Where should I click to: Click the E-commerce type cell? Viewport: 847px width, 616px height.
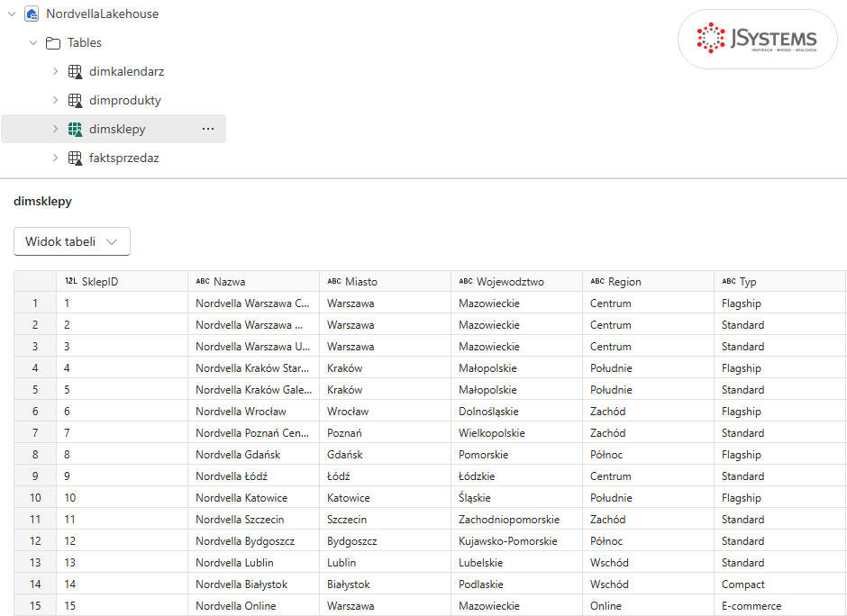[x=780, y=605]
